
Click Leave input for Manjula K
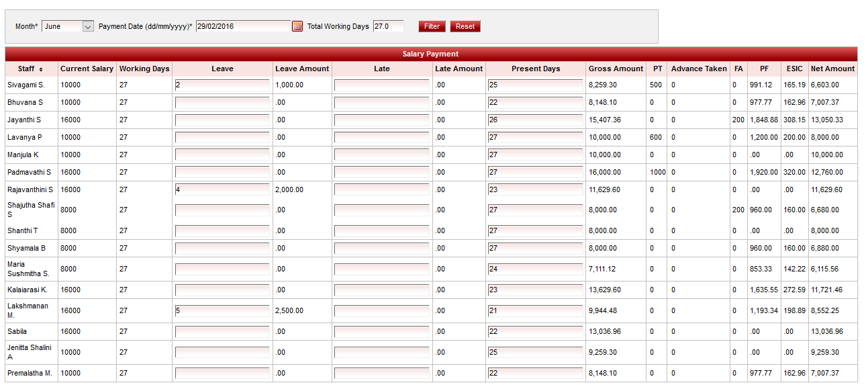tap(222, 155)
